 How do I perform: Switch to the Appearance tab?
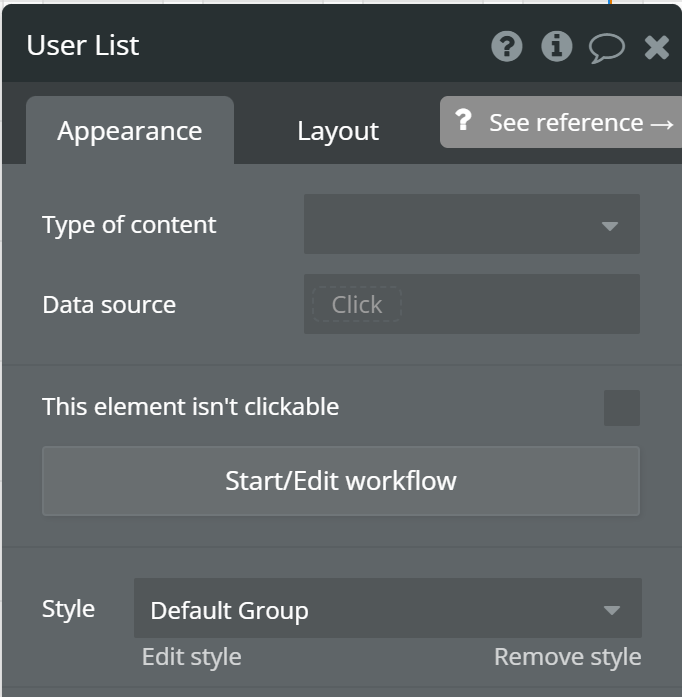coord(130,131)
